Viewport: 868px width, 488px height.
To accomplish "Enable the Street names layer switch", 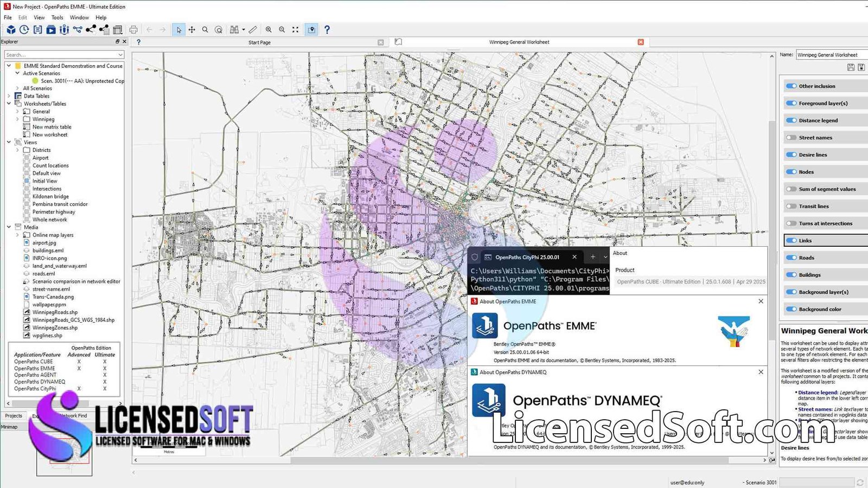I will [x=792, y=138].
